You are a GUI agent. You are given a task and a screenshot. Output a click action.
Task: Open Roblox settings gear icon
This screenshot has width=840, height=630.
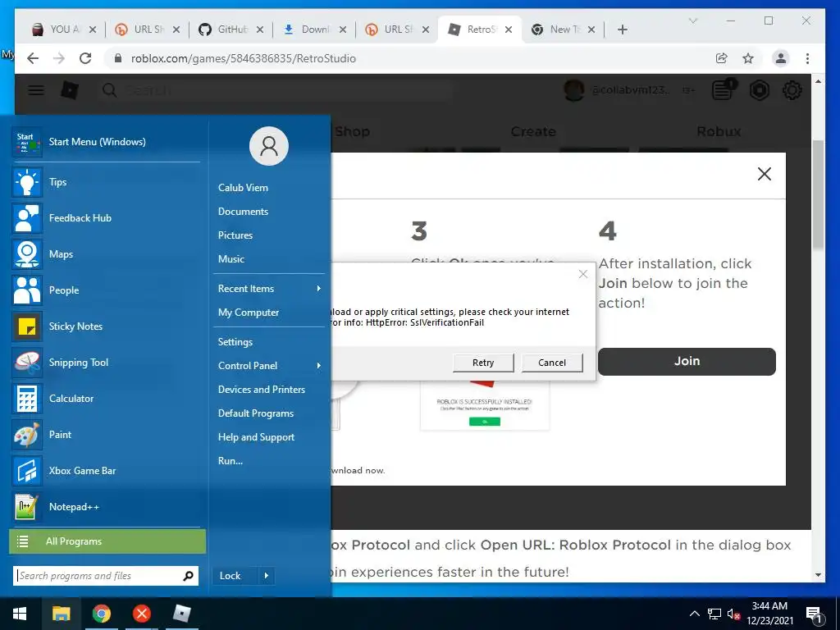pos(792,90)
